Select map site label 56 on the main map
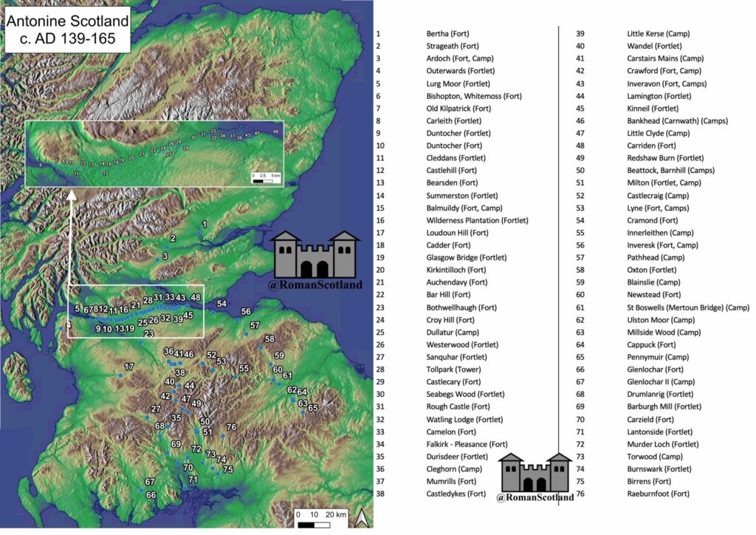Viewport: 756px width, 535px height. tap(246, 312)
